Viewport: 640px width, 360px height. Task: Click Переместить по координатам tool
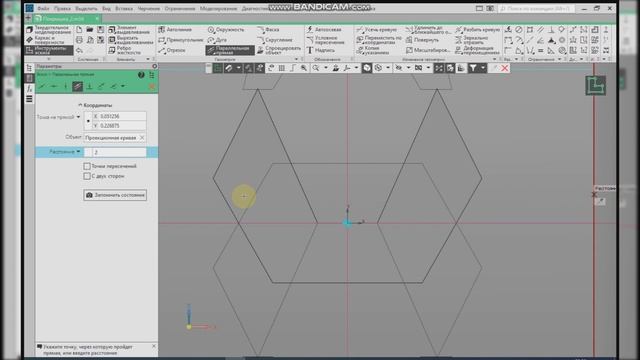click(x=379, y=40)
